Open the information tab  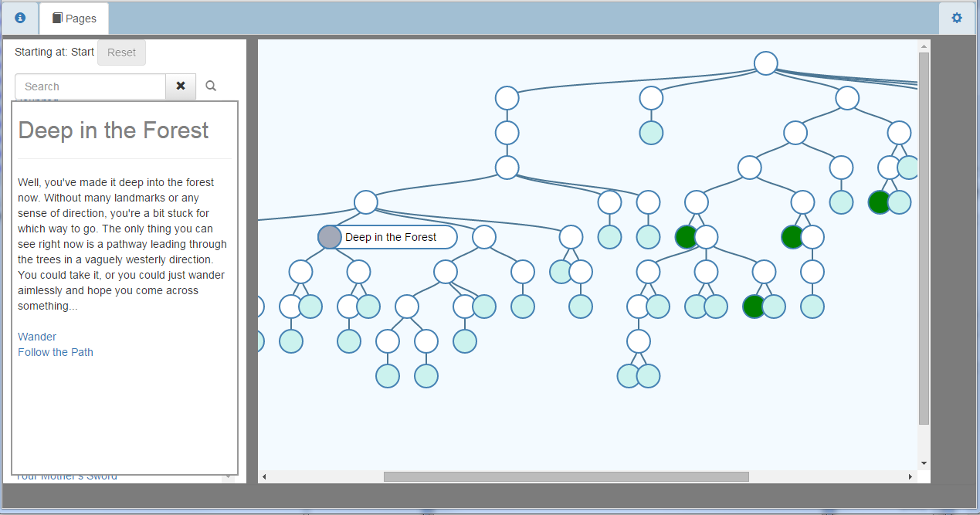tap(19, 17)
